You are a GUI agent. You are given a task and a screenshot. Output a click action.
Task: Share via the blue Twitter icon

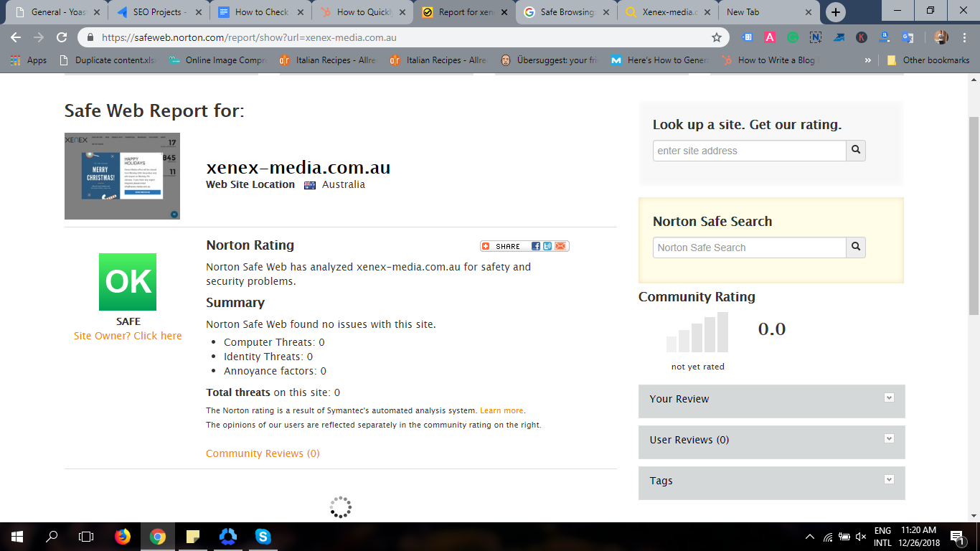[x=547, y=246]
